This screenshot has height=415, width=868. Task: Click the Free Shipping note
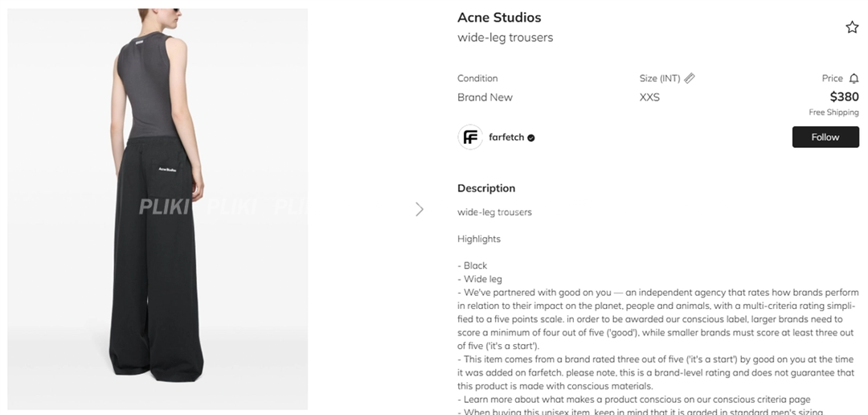pyautogui.click(x=833, y=113)
